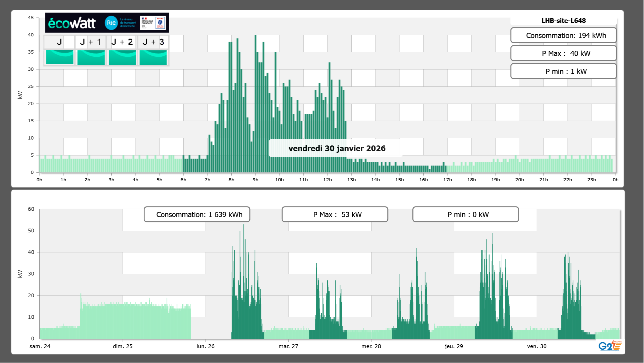Click the LHB-site-L648 site title

coord(563,21)
